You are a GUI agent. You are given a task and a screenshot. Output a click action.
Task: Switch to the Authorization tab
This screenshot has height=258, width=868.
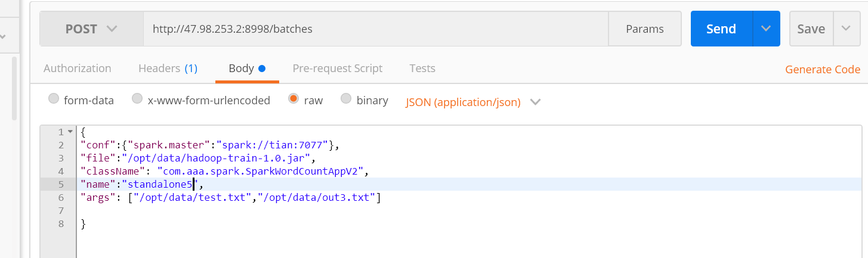[x=78, y=69]
